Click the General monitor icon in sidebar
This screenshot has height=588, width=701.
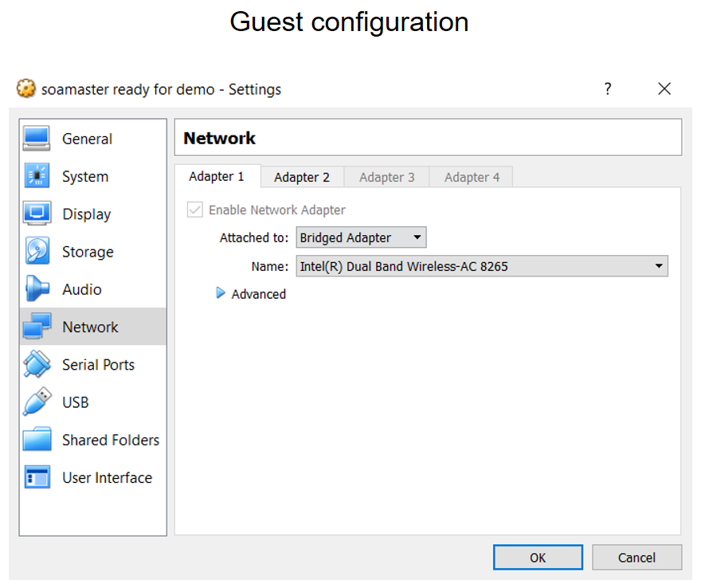37,139
